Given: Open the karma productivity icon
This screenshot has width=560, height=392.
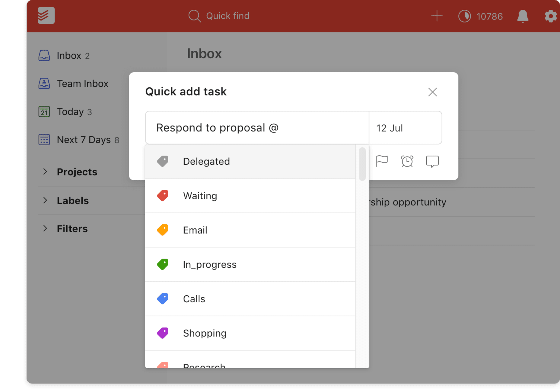Looking at the screenshot, I should click(x=464, y=16).
